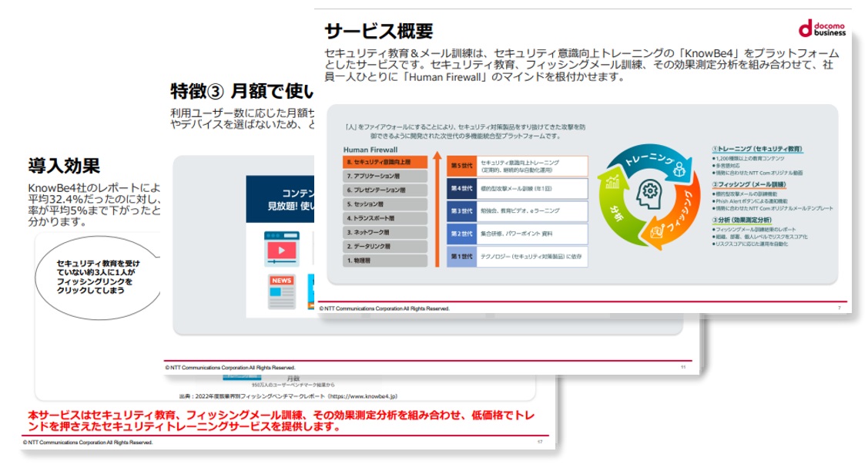The width and height of the screenshot is (868, 468).
Task: Click the orange upward arrow beside Human Firewall layers
Action: 437,208
